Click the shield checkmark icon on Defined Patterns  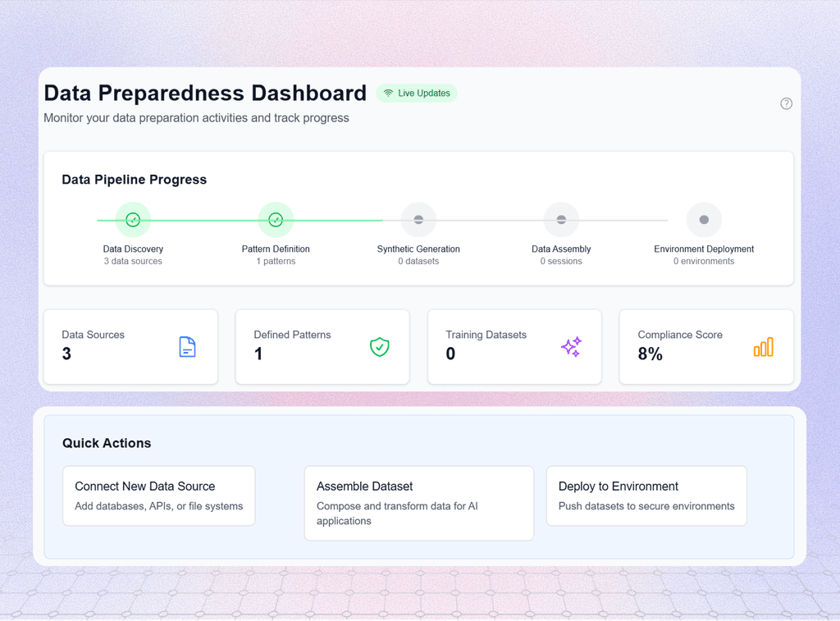[380, 347]
